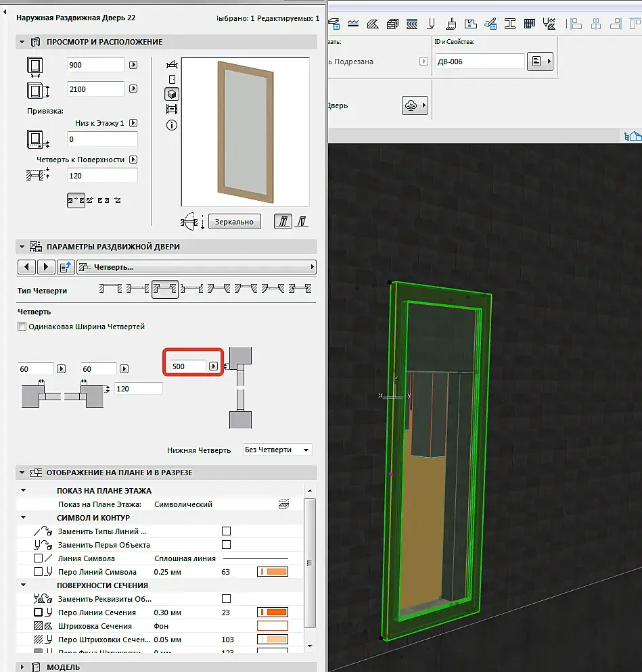Click the Зеркально button
The image size is (642, 672).
234,222
